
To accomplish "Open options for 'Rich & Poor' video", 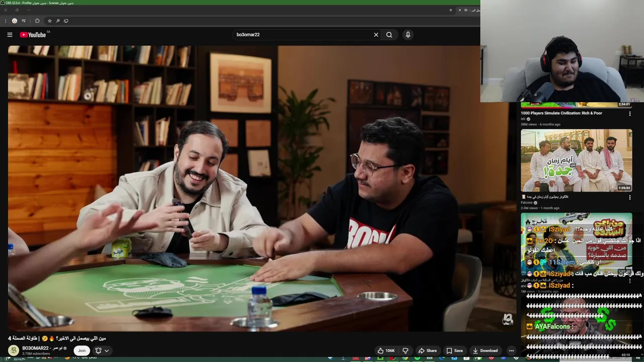I will click(629, 114).
